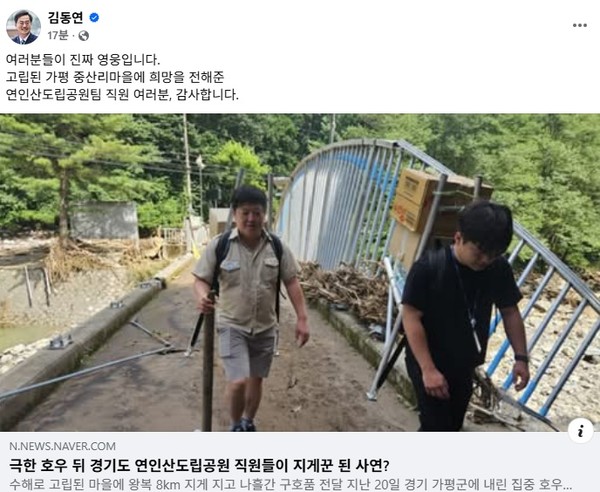Viewport: 600px width, 492px height.
Task: Click the gray concrete building in photo
Action: 104,221
